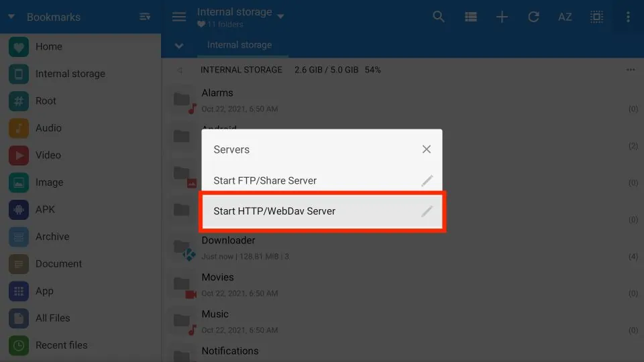The height and width of the screenshot is (362, 644).
Task: Click the search magnifier icon
Action: click(439, 17)
